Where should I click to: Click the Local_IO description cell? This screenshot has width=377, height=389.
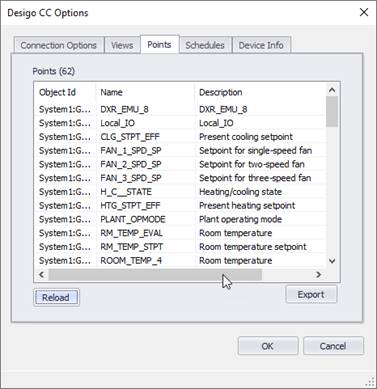[216, 123]
